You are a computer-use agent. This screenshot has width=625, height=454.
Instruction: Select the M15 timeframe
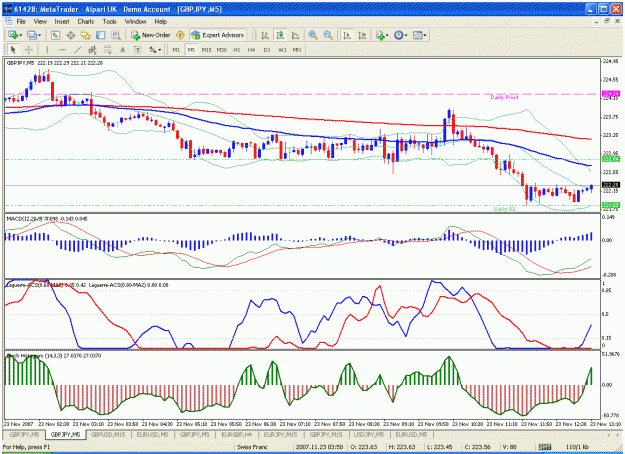pyautogui.click(x=206, y=50)
